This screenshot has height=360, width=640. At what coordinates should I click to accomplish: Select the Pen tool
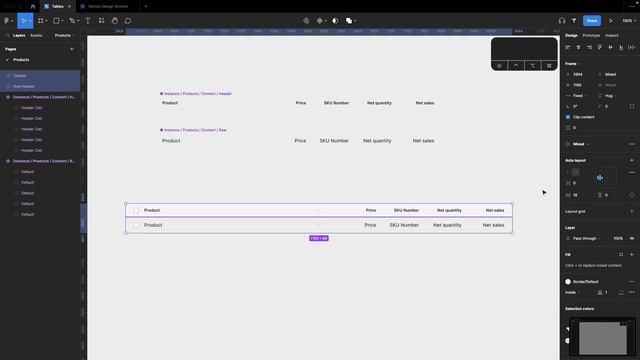(72, 20)
